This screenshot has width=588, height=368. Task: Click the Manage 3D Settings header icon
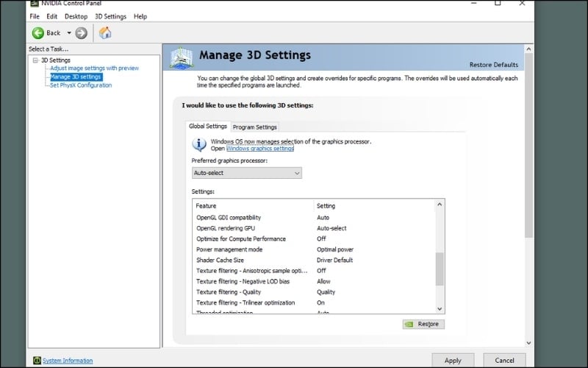tap(182, 58)
